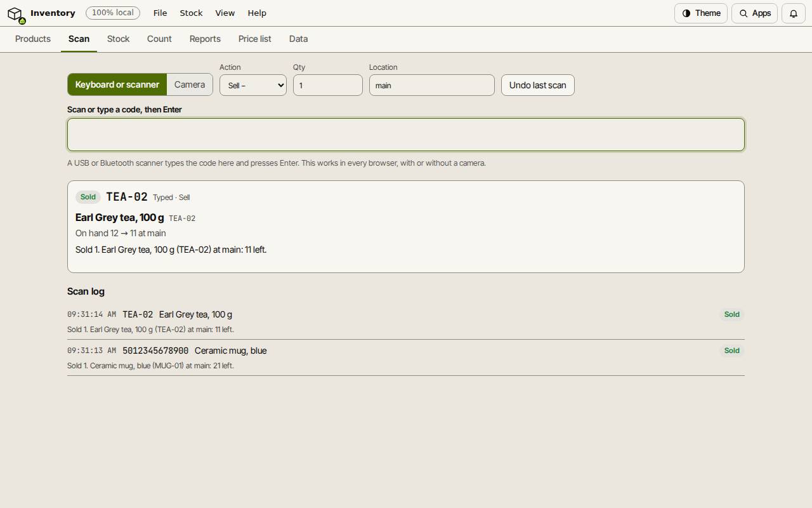This screenshot has height=508, width=812.
Task: Go to the Data tab
Action: [x=298, y=39]
